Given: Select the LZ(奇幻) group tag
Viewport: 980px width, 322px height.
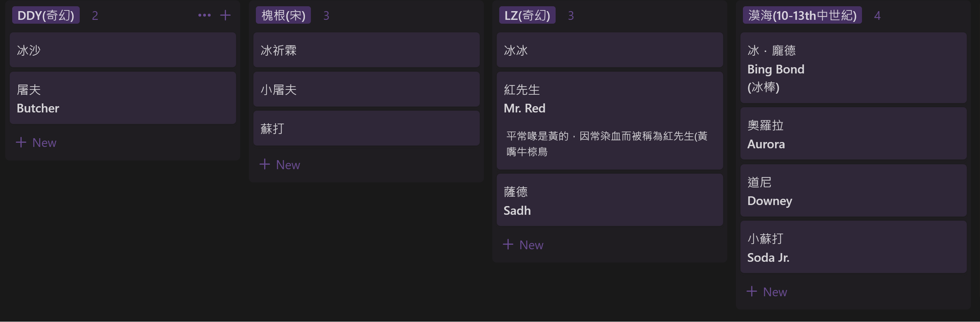Looking at the screenshot, I should point(527,15).
